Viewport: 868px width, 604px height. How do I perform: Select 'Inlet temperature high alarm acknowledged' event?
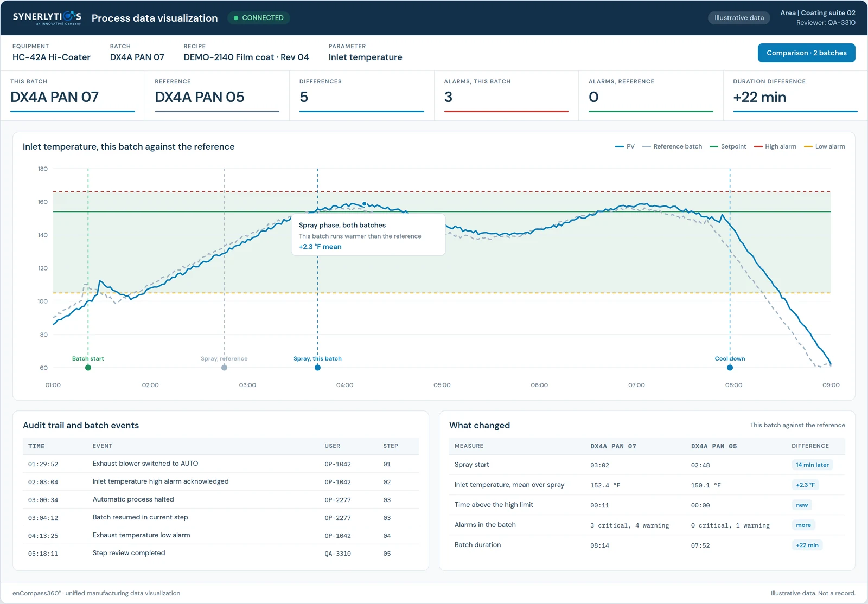coord(221,482)
